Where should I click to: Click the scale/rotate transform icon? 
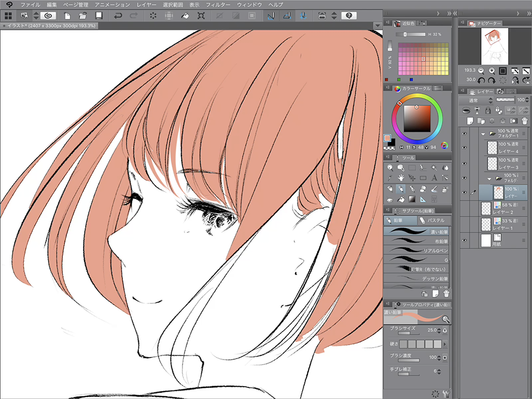[x=201, y=15]
